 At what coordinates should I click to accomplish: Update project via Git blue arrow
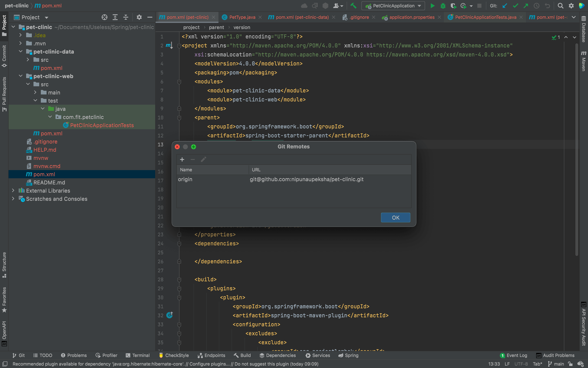pos(505,6)
